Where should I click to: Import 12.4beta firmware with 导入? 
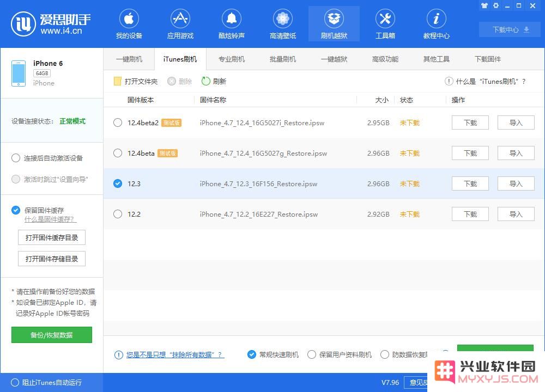coord(516,153)
